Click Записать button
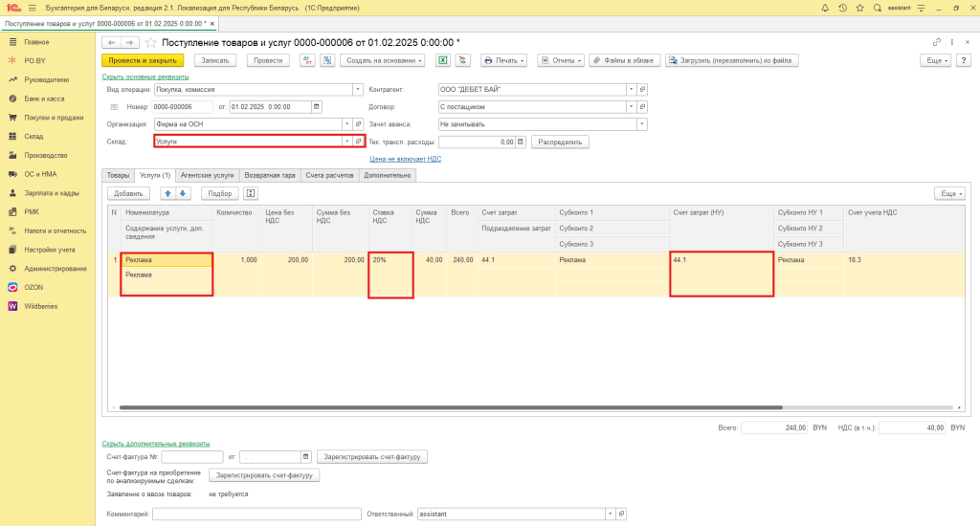 [215, 60]
